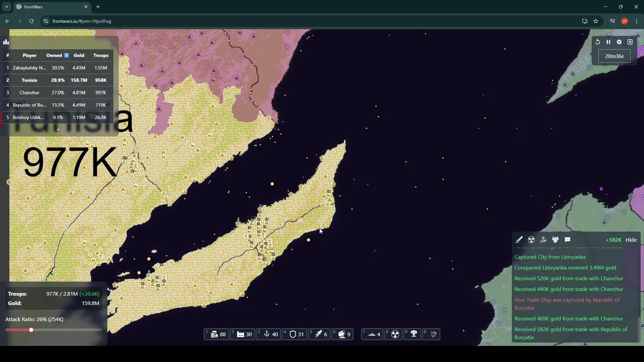Click the install app icon in address bar

tap(585, 21)
